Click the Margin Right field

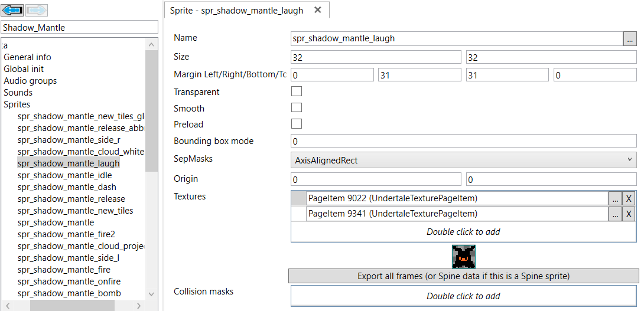(x=419, y=75)
